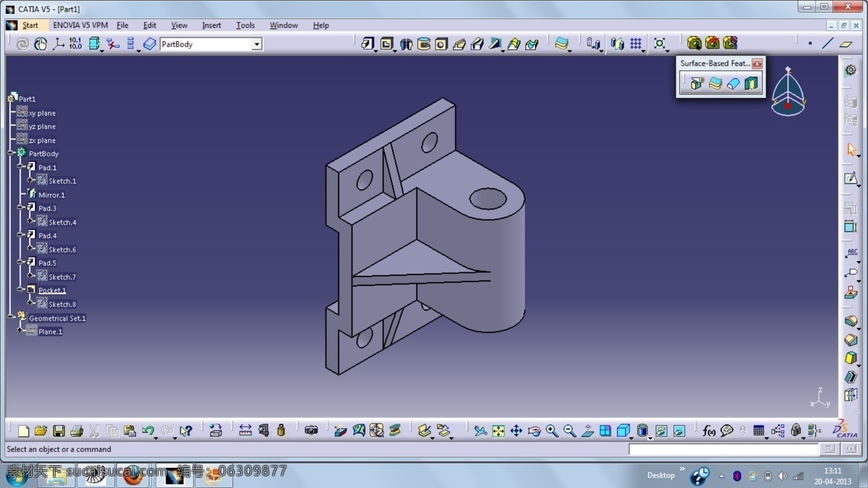Viewport: 868px width, 488px height.
Task: Select the Slot tool icon
Action: coord(477,44)
